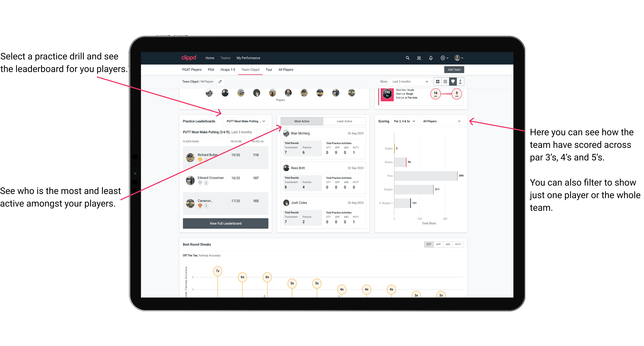Click View Full Leaderboard button
Image resolution: width=644 pixels, height=346 pixels.
point(225,223)
